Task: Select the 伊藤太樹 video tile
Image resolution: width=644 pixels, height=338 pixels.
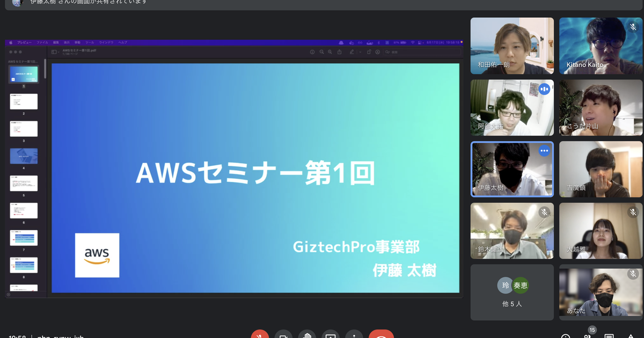Action: point(512,169)
